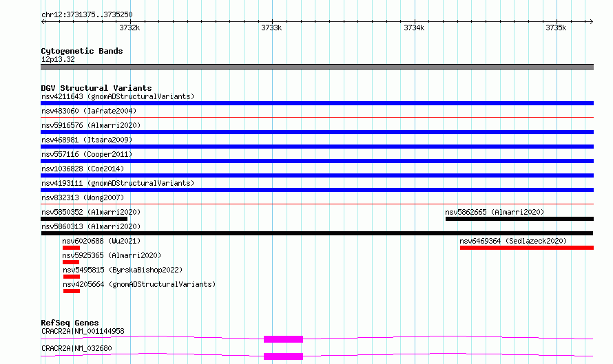
Task: Open variant nsv5925365 (Almarri2020) label
Action: (112, 255)
